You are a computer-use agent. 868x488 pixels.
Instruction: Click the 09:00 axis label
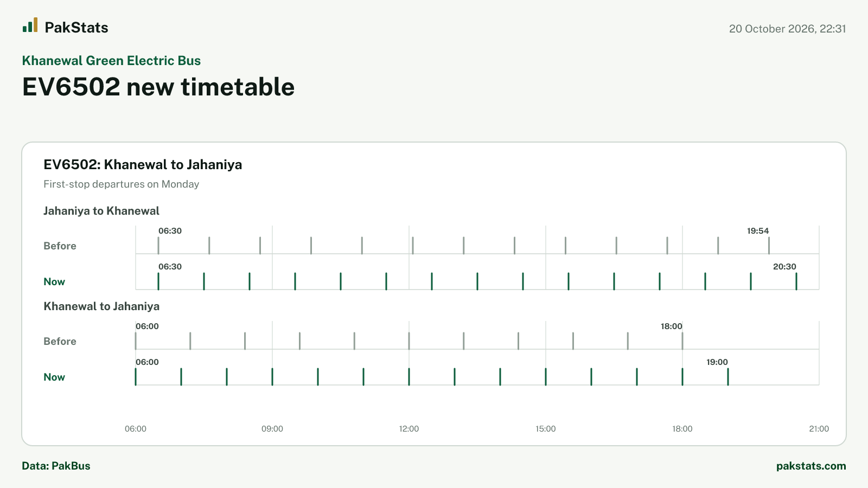(272, 429)
